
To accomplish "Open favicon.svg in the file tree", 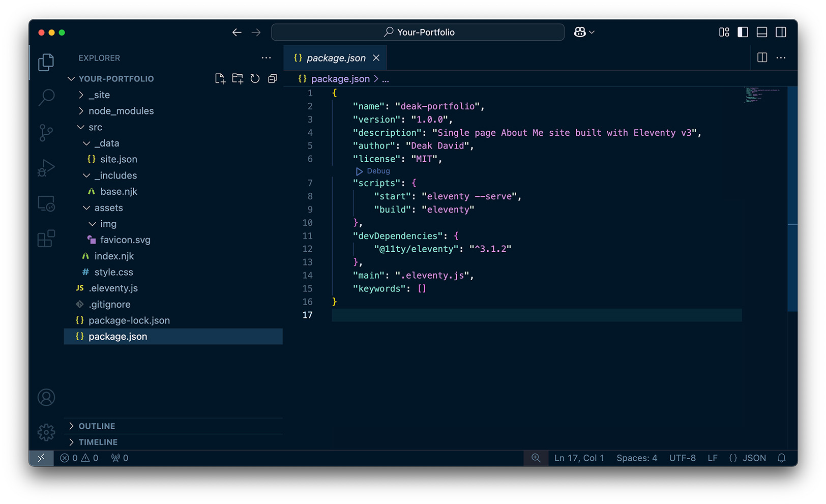I will (173, 240).
